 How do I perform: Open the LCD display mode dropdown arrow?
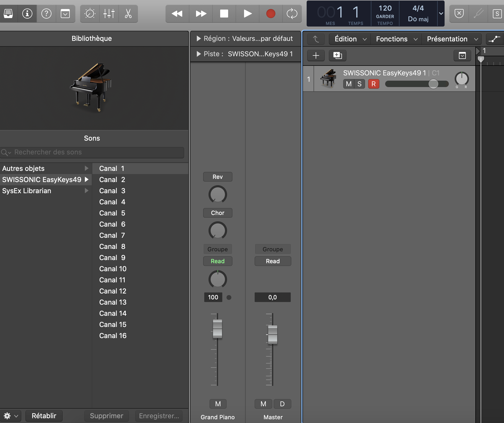tap(441, 14)
